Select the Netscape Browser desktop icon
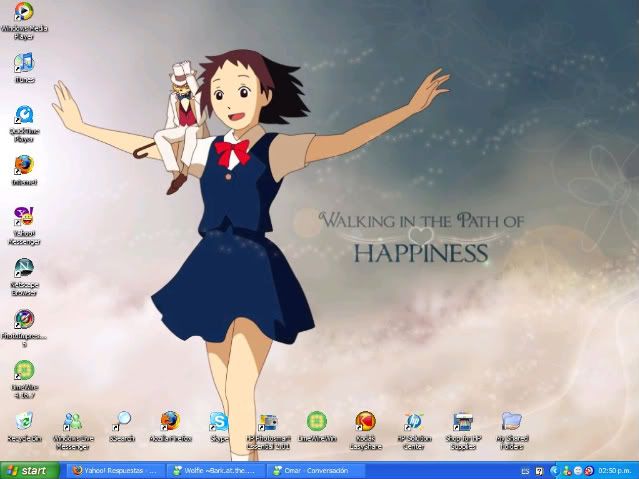The image size is (639, 479). [24, 277]
